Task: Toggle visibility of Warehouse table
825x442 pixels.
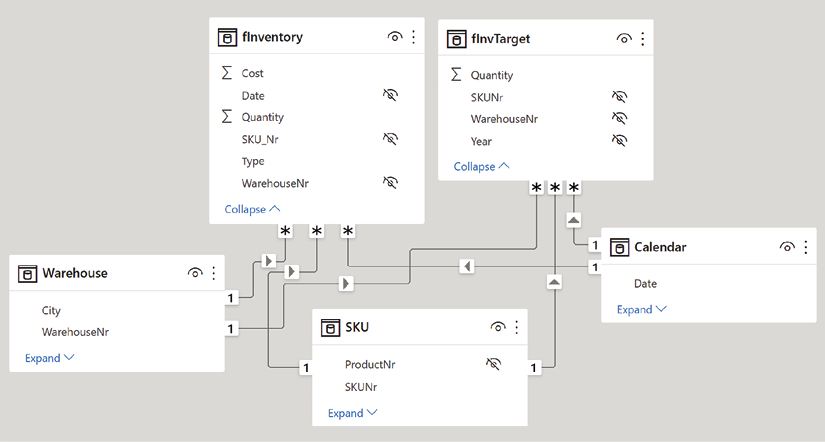Action: [x=195, y=273]
